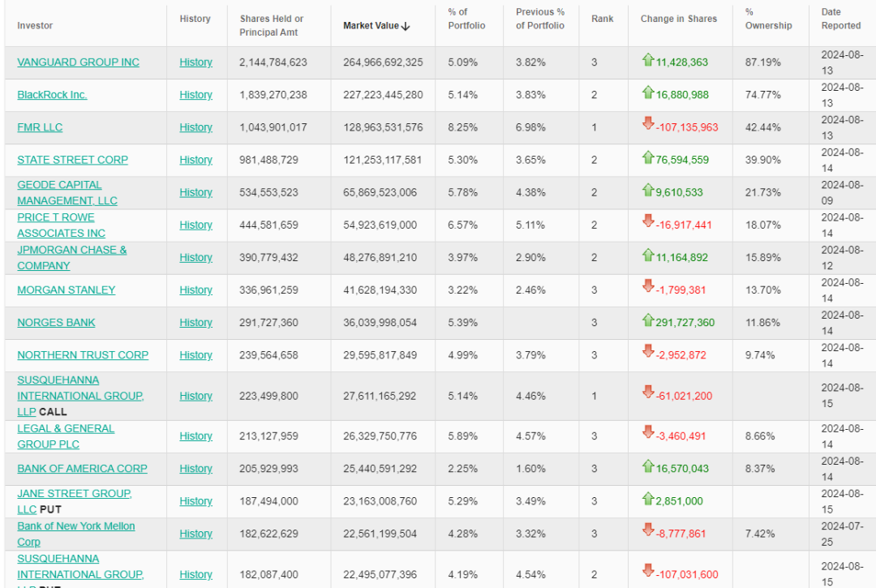Click the green up arrow beside 2,851,000
The height and width of the screenshot is (588, 876).
[x=648, y=499]
